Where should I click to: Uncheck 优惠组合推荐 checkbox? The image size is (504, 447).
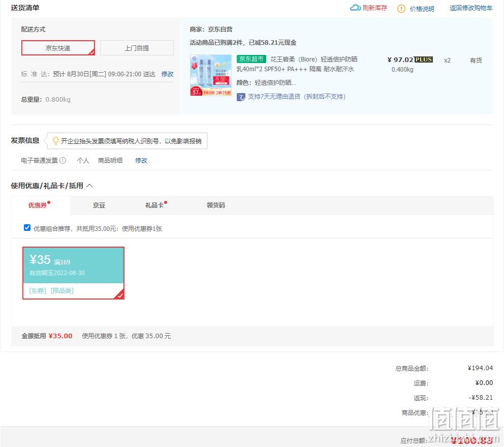click(27, 228)
